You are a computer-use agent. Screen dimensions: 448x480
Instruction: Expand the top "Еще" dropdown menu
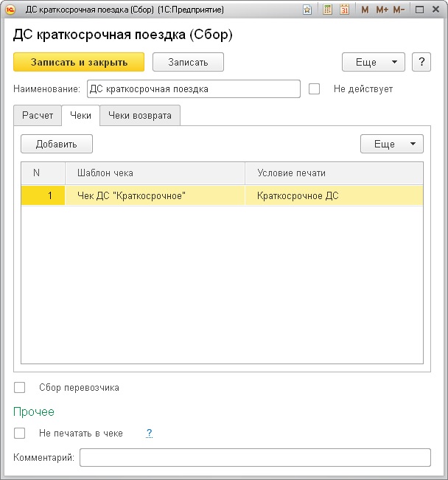(374, 62)
